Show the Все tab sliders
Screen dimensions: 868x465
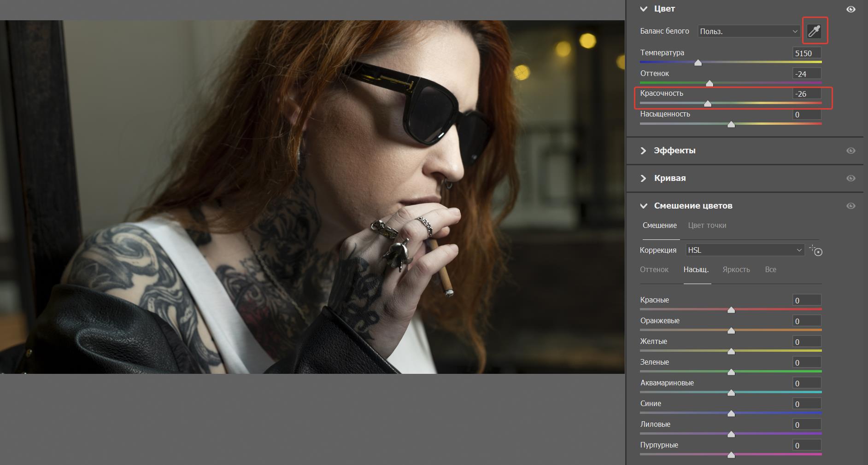[x=770, y=269]
